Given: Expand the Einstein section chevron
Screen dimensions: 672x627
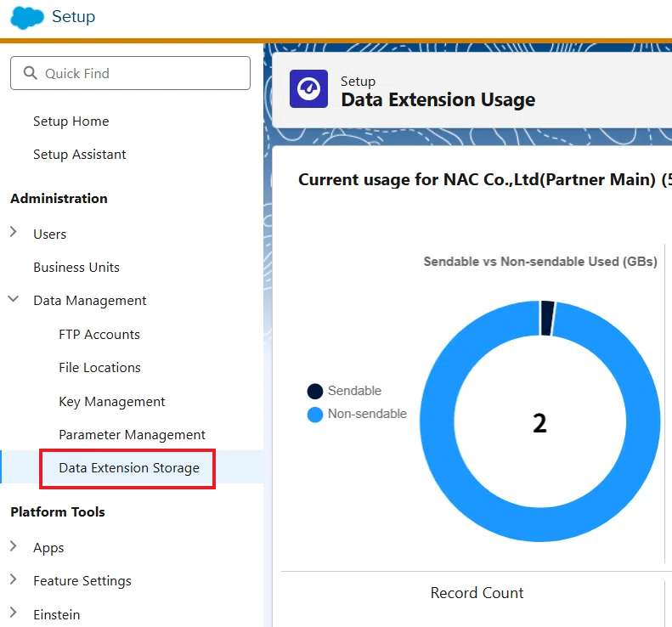Looking at the screenshot, I should point(14,613).
